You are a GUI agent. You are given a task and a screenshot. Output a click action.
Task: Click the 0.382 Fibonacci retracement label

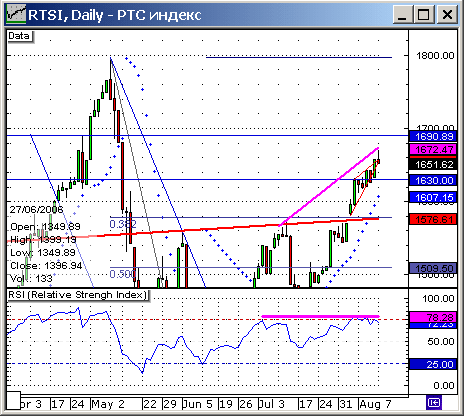coord(123,224)
